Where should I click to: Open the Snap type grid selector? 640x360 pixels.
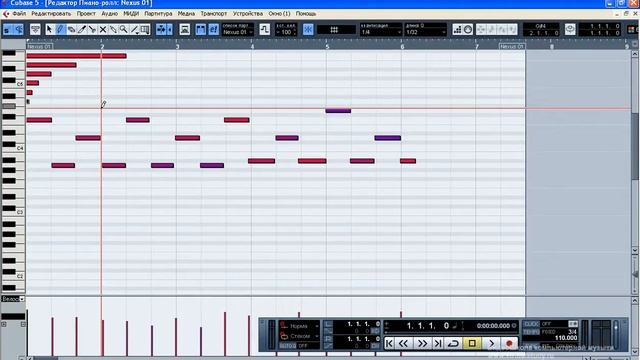click(x=336, y=30)
